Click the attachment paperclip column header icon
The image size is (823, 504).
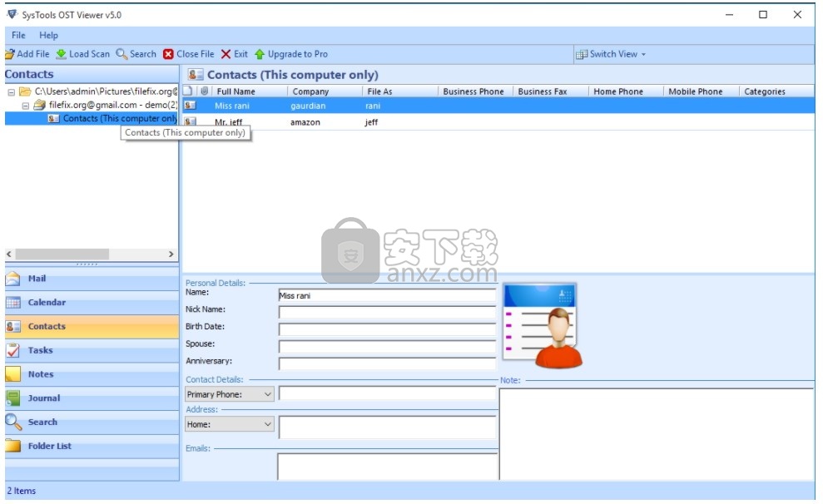(x=204, y=91)
